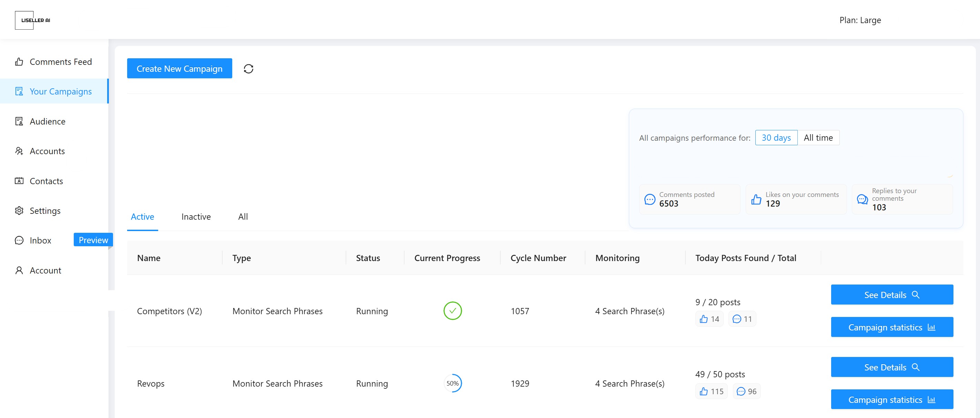Click likes count 14 on Competitors row
The height and width of the screenshot is (418, 980).
coord(710,319)
